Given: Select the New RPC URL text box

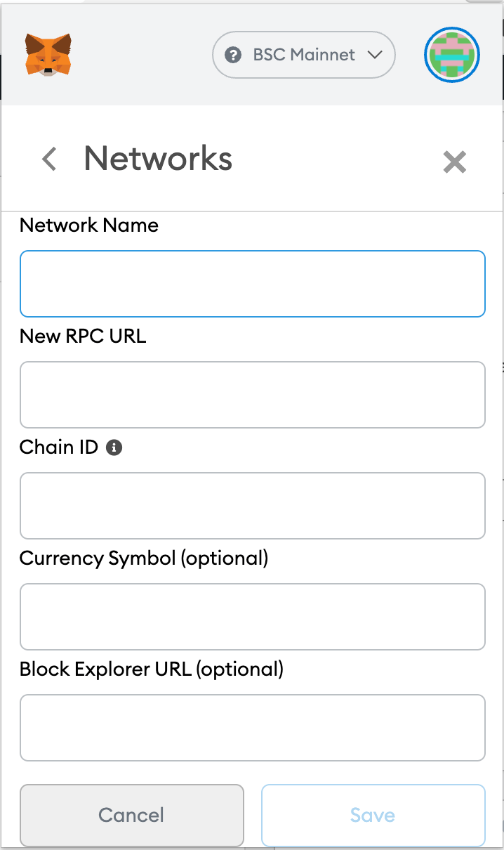Looking at the screenshot, I should click(x=253, y=395).
